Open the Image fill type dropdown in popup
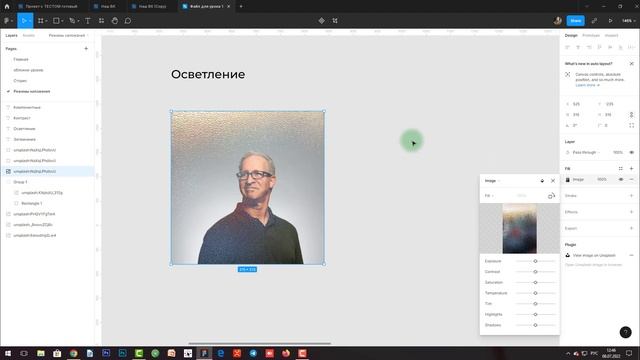Viewport: 640px width, 360px height. [492, 181]
